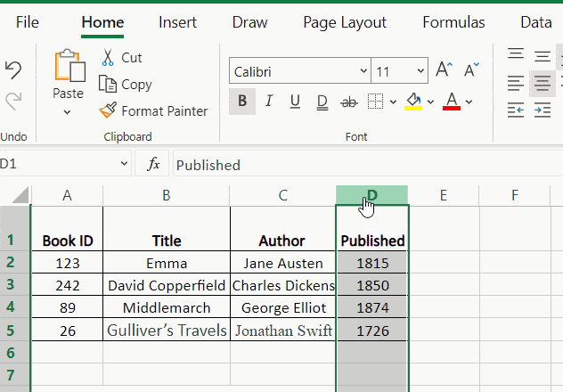
Task: Select the cell with year 1874
Action: click(372, 307)
